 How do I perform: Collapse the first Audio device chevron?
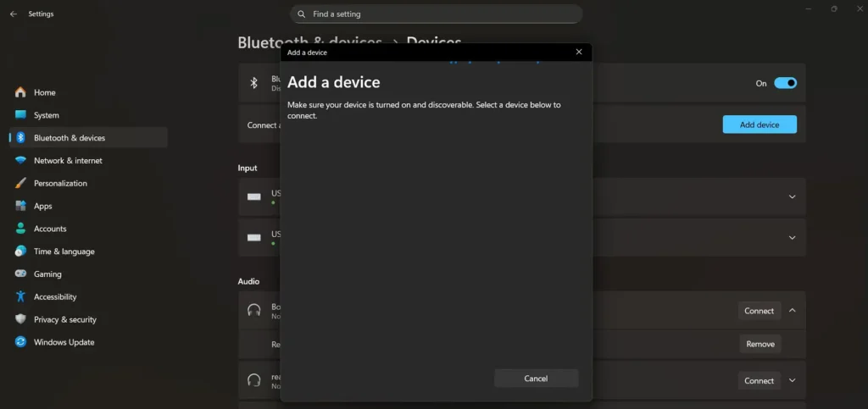[x=792, y=311]
